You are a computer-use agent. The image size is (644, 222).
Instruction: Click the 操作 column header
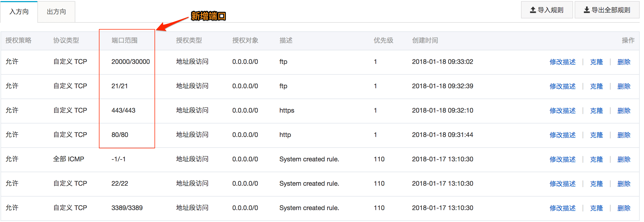click(x=628, y=40)
